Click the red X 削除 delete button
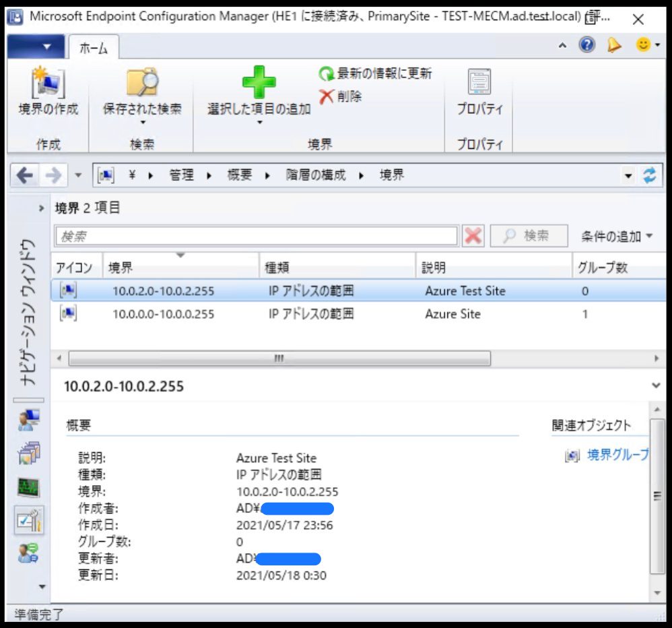This screenshot has height=628, width=672. click(340, 96)
